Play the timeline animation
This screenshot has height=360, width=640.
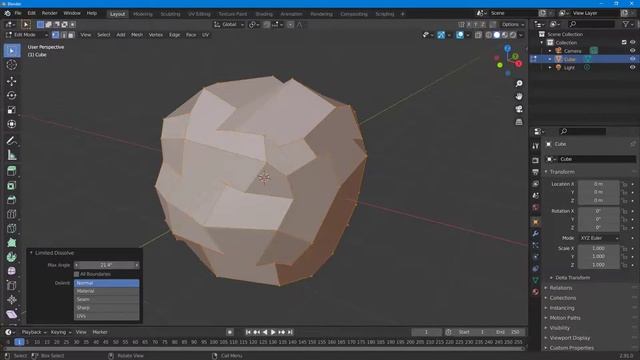coord(273,332)
